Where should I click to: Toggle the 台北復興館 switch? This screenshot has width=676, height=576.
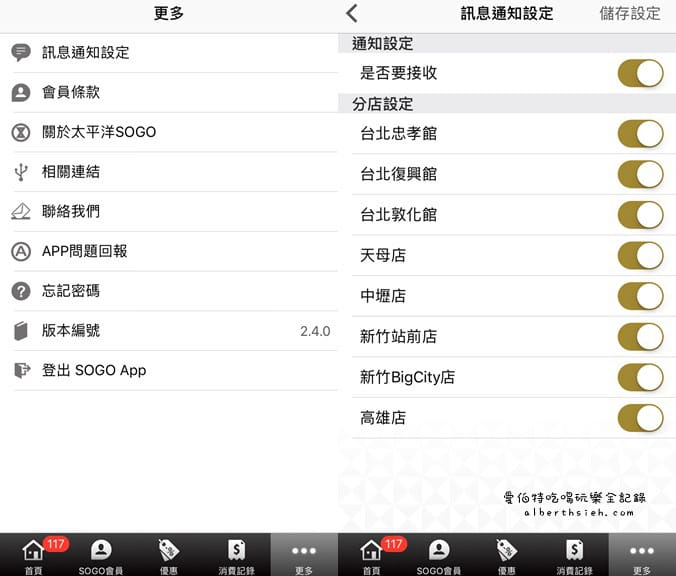point(641,174)
